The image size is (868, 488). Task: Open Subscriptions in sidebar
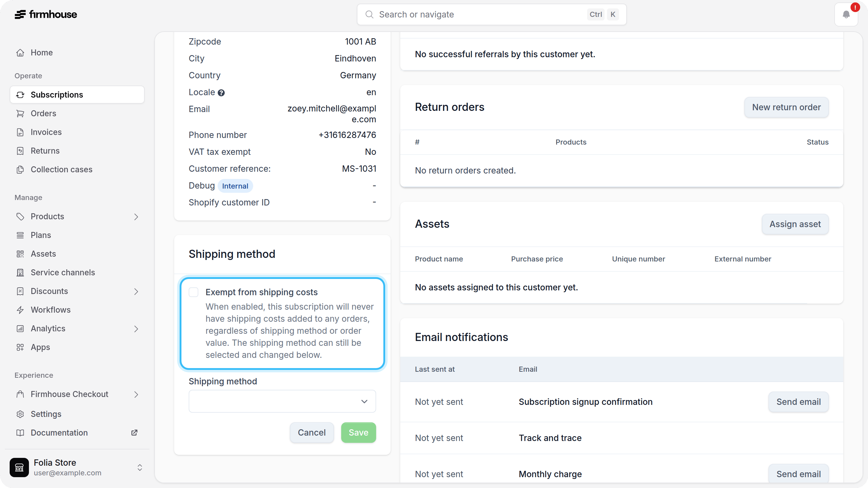point(77,95)
